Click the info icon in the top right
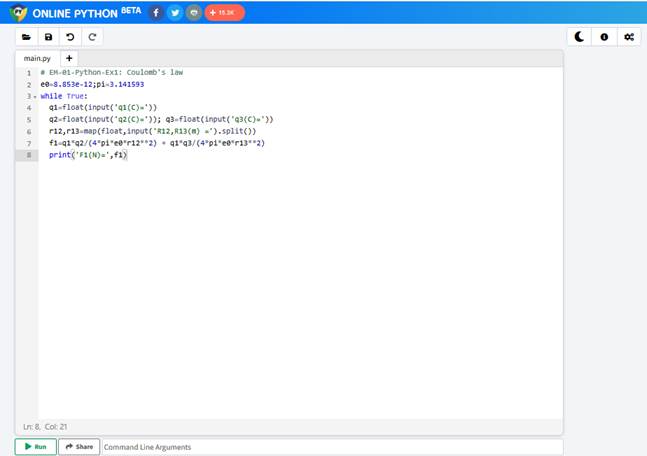The width and height of the screenshot is (647, 456). (x=604, y=37)
